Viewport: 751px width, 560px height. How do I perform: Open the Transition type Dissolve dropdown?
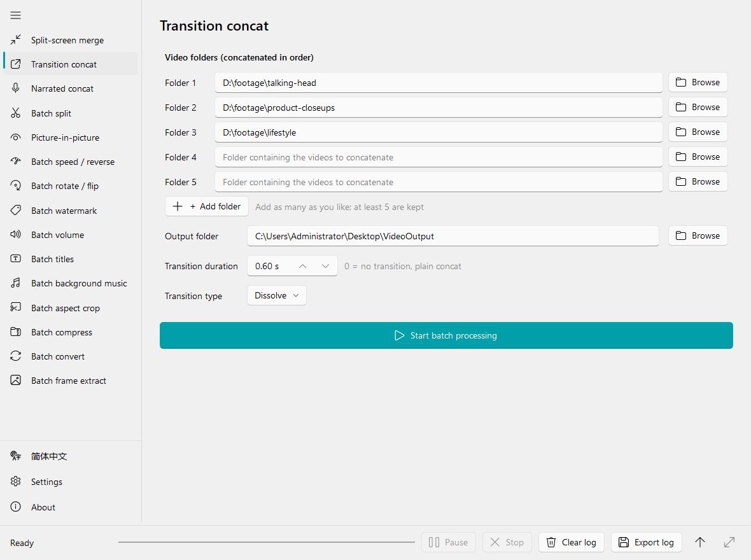(x=277, y=295)
